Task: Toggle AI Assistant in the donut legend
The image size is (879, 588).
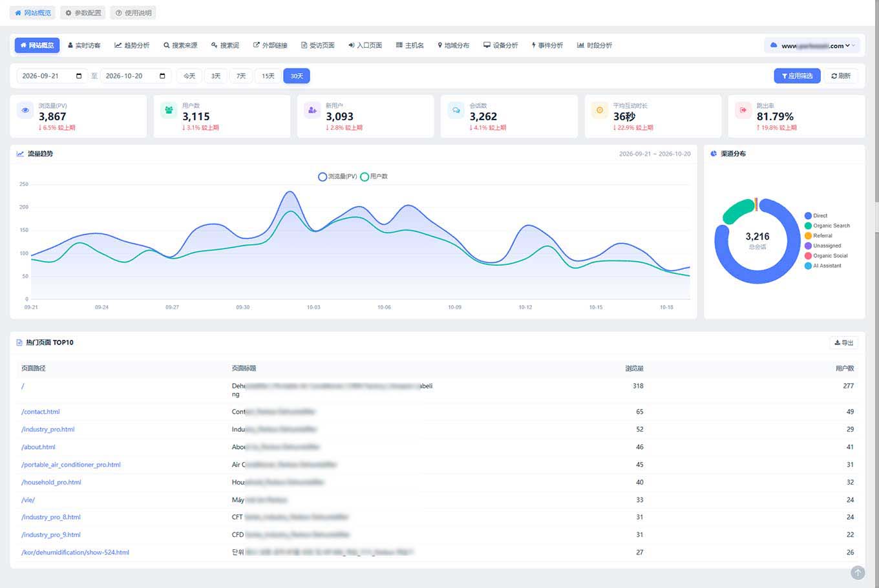Action: [x=823, y=266]
